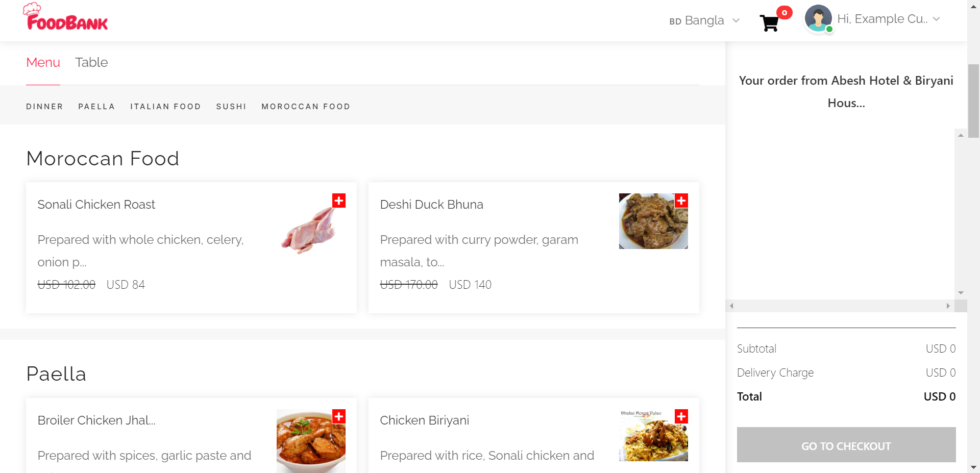The image size is (980, 473).
Task: Add Deshi Duck Bhuna with plus icon
Action: (681, 201)
